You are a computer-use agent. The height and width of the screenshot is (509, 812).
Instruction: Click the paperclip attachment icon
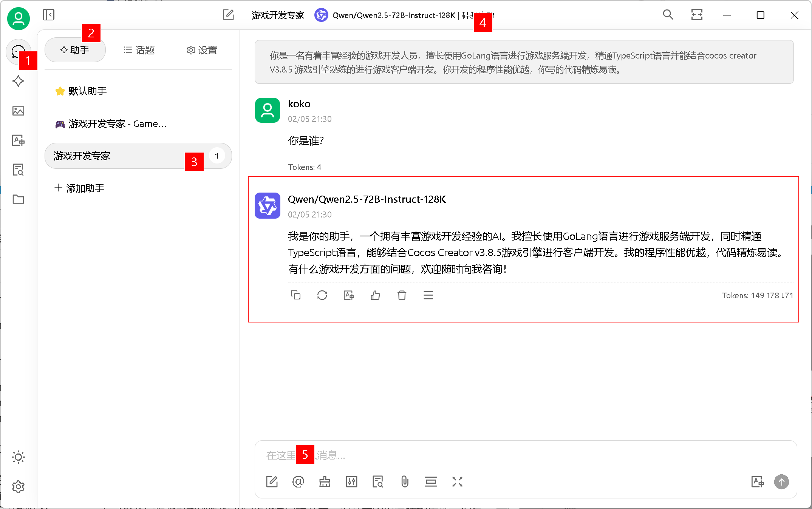pos(405,482)
